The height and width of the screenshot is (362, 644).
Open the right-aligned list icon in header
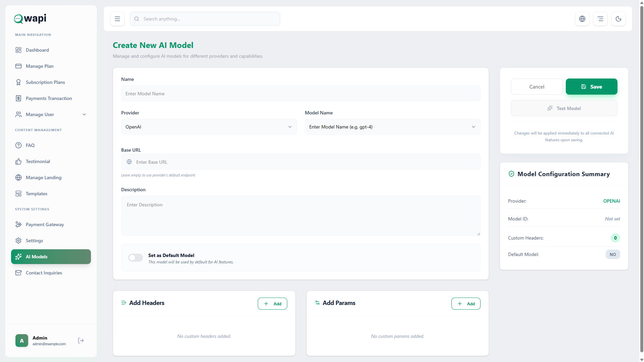click(600, 19)
